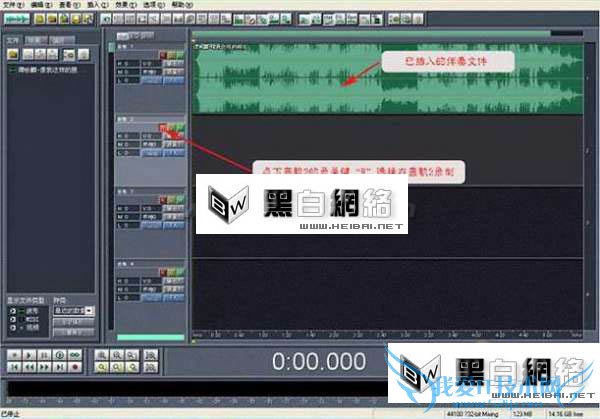This screenshot has width=600, height=419.
Task: Click track 1 volume V 0 field
Action: click(150, 64)
